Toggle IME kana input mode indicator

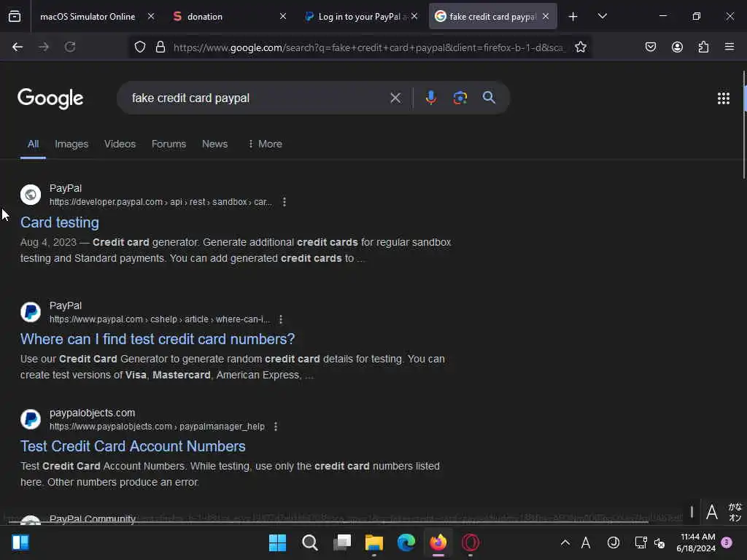(x=735, y=513)
